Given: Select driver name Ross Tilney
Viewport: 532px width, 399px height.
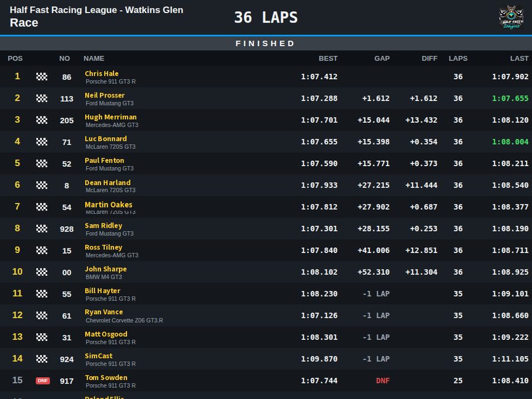Looking at the screenshot, I should (103, 247).
